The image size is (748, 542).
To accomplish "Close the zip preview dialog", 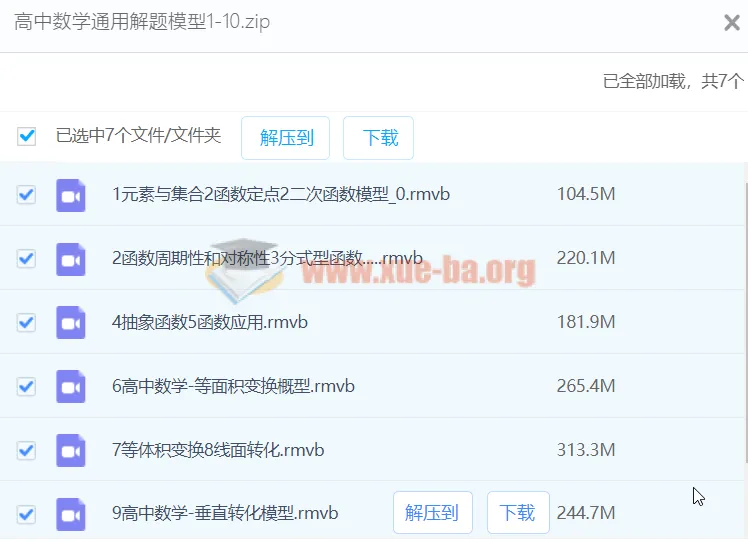I will click(x=731, y=23).
